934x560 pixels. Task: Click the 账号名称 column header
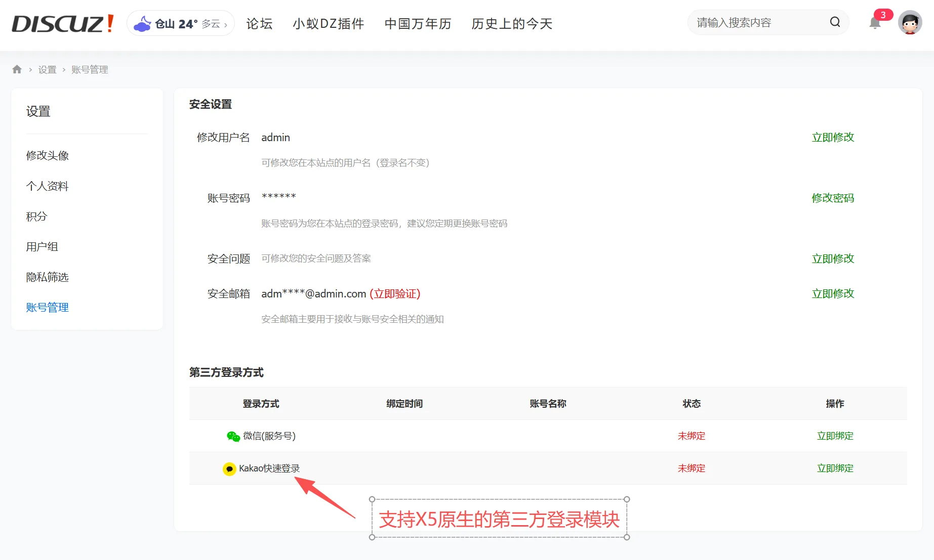coord(548,403)
